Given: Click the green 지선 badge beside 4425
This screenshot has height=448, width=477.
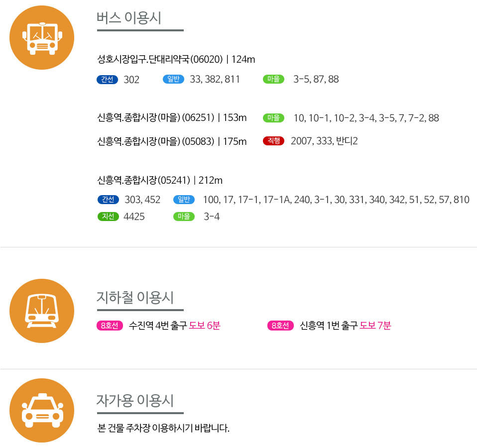Looking at the screenshot, I should click(108, 217).
